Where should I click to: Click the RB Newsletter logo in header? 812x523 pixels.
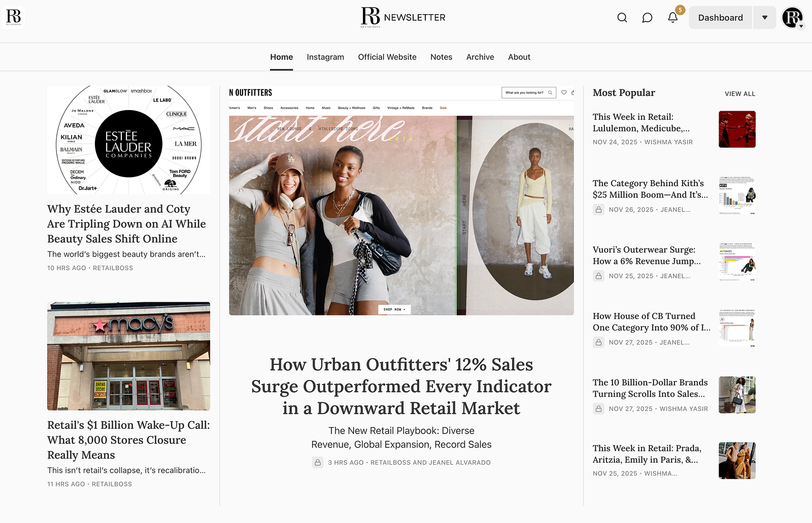(403, 17)
